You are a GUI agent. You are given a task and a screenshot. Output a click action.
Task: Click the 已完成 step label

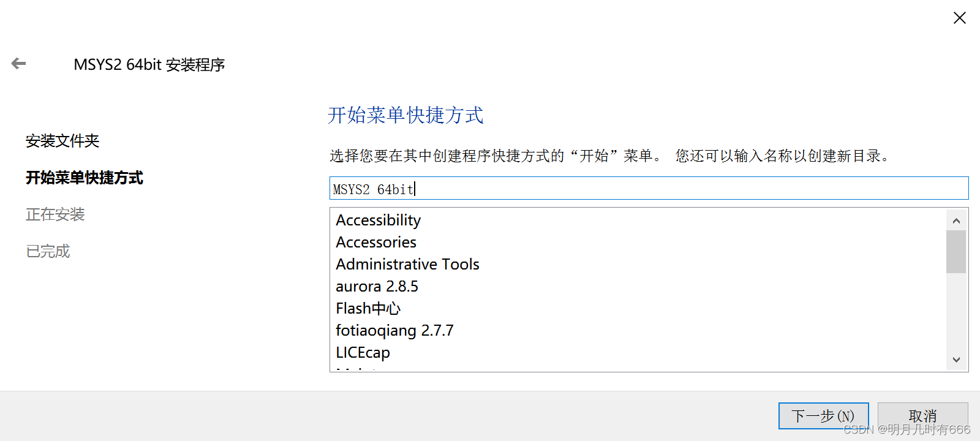coord(48,252)
